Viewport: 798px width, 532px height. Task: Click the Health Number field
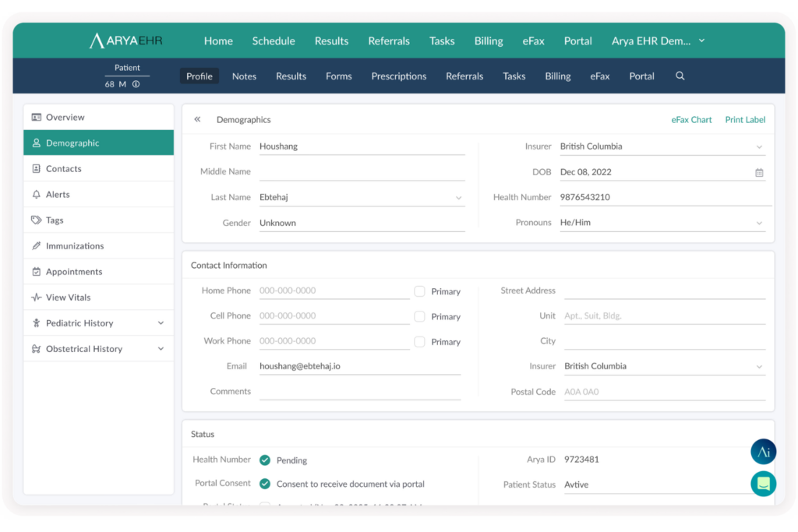666,197
